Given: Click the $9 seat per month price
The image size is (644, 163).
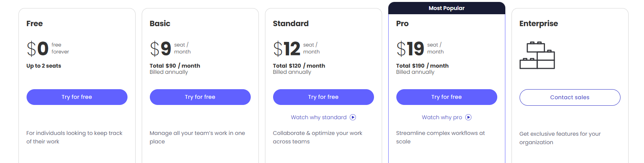Looking at the screenshot, I should 170,48.
